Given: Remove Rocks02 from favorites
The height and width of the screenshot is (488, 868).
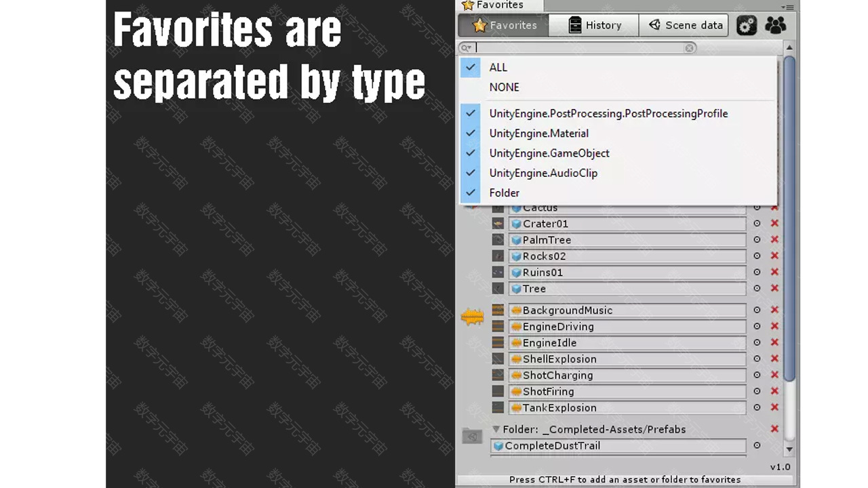Looking at the screenshot, I should [x=774, y=256].
